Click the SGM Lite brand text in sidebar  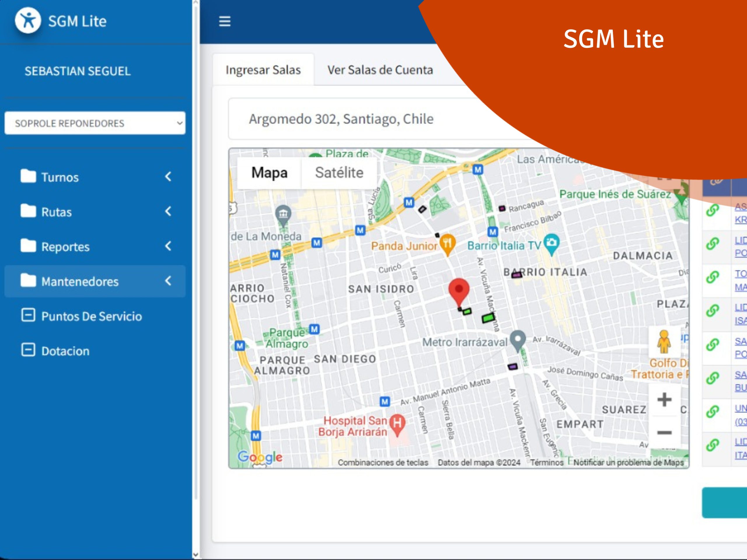click(x=77, y=21)
